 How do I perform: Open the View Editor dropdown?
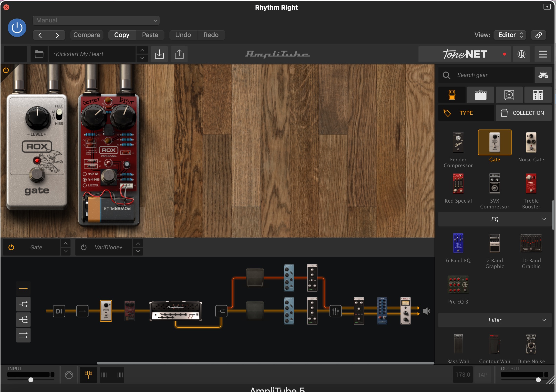tap(510, 35)
